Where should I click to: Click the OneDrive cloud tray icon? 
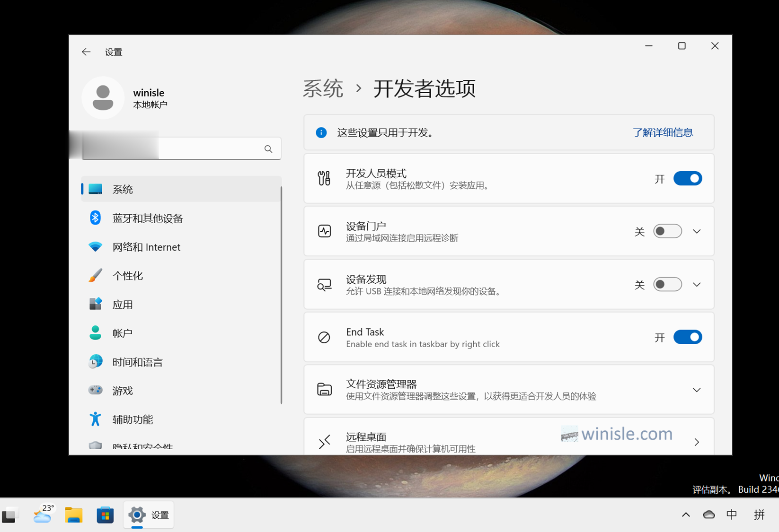point(708,515)
